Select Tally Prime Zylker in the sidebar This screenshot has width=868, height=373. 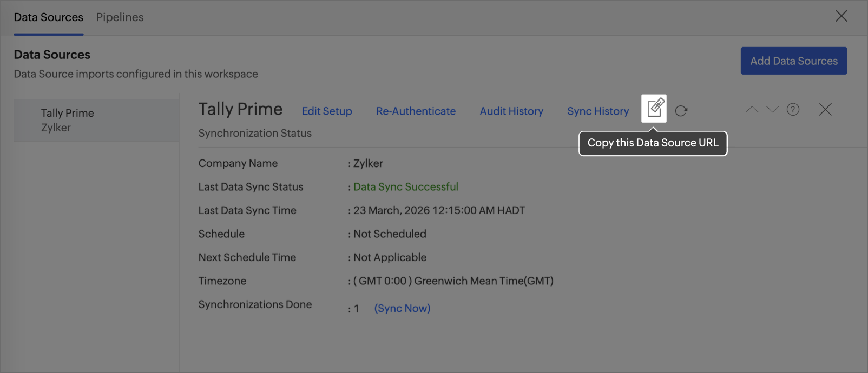68,120
